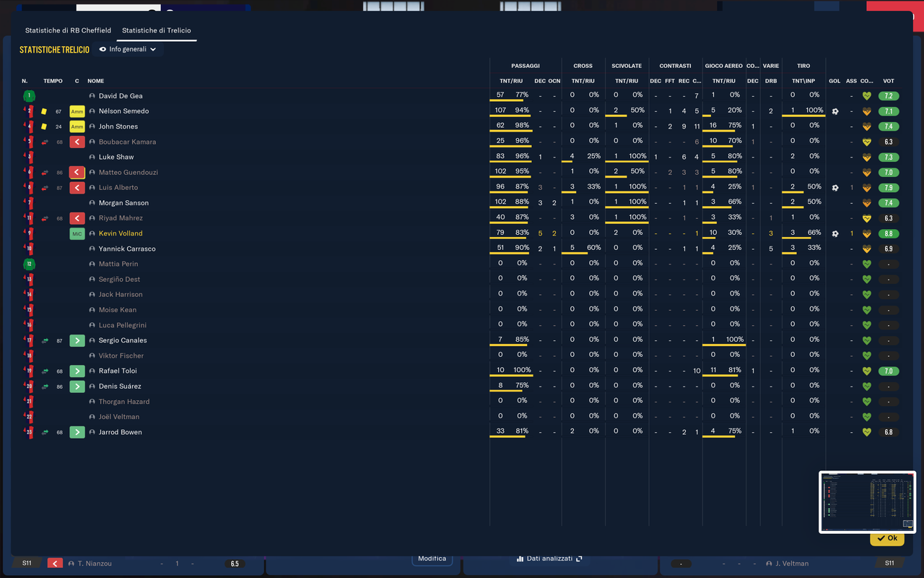Click J. Veltman in the background window
This screenshot has width=924, height=578.
(790, 564)
